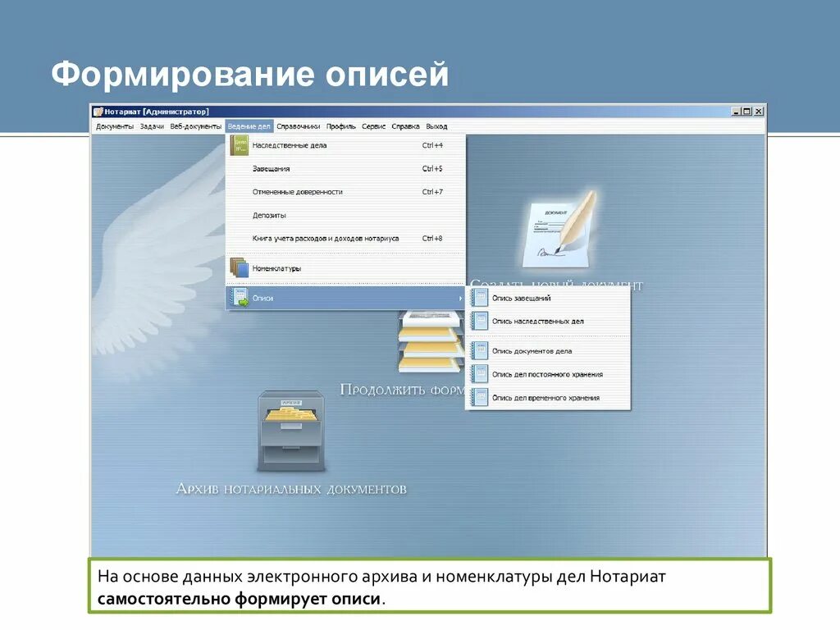Open Книга учета расходов и доходов нотариуса

click(x=345, y=239)
